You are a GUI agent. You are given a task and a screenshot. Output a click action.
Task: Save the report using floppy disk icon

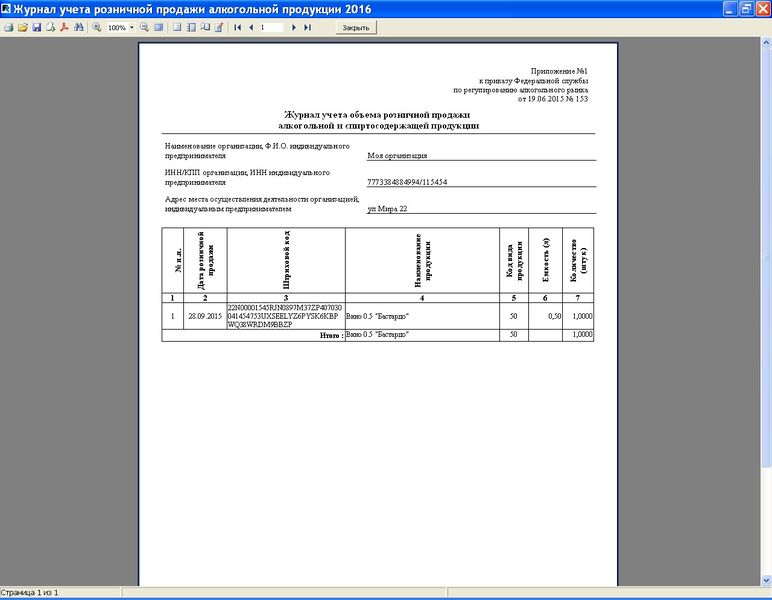pyautogui.click(x=36, y=28)
